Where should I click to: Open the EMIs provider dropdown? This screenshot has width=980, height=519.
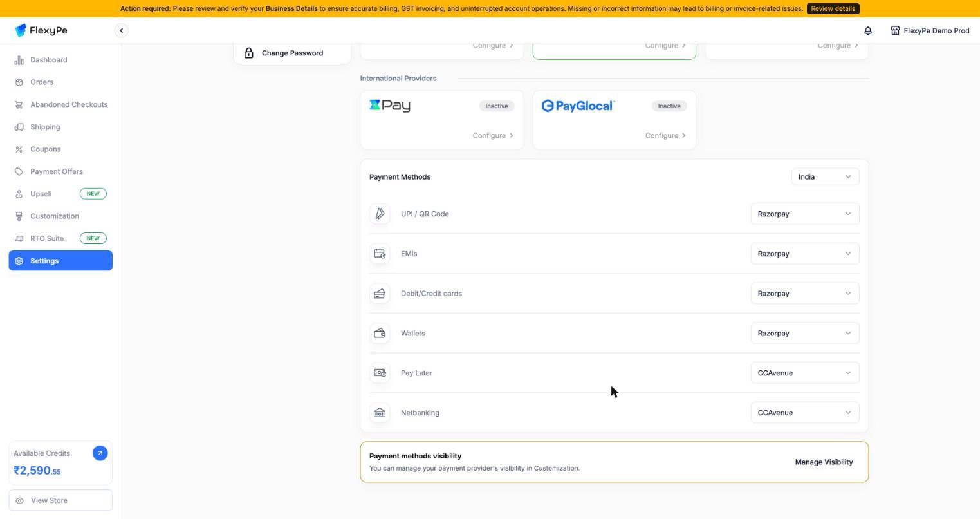(x=804, y=254)
